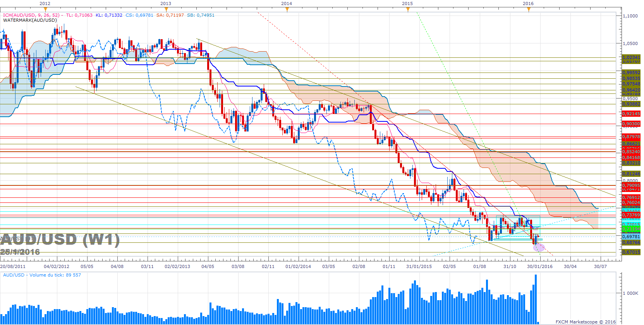The image size is (644, 325).
Task: Select the 0,99592 price level tag
Action: pos(631,73)
